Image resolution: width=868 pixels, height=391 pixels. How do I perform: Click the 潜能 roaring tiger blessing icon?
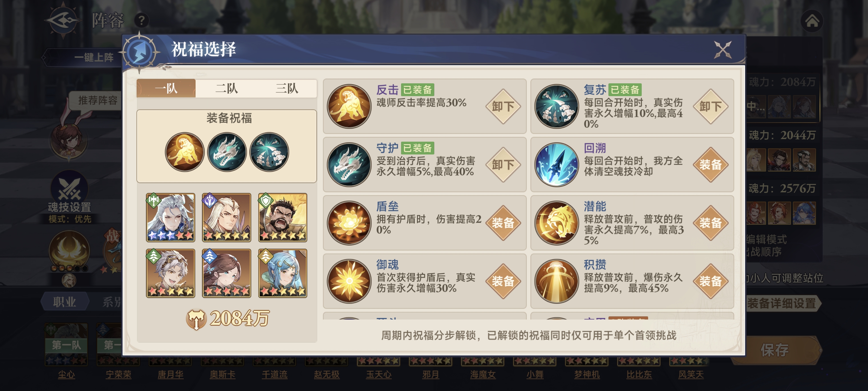pyautogui.click(x=556, y=223)
